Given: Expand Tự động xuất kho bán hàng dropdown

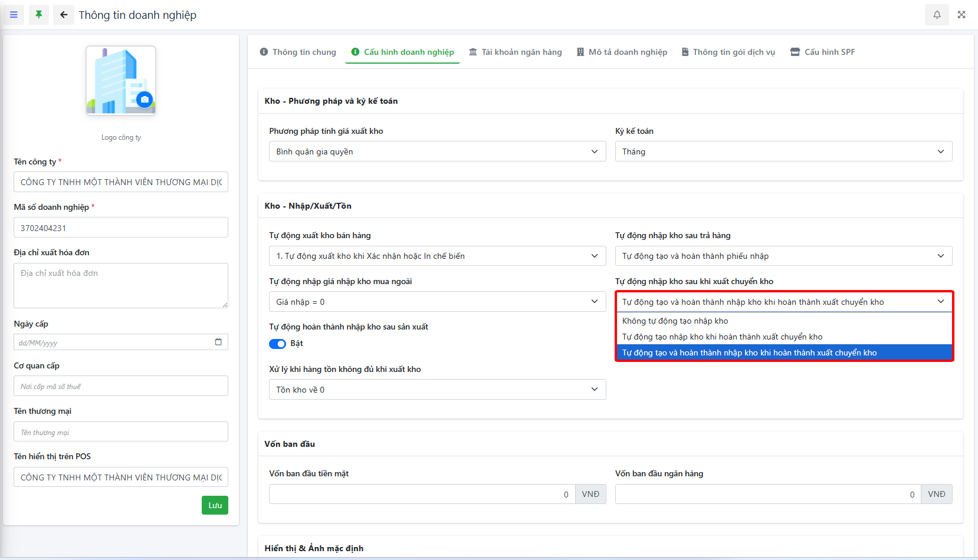Looking at the screenshot, I should click(x=437, y=256).
